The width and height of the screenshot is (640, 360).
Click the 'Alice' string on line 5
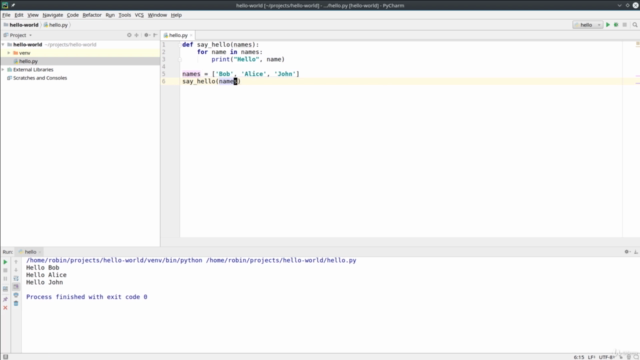coord(253,74)
